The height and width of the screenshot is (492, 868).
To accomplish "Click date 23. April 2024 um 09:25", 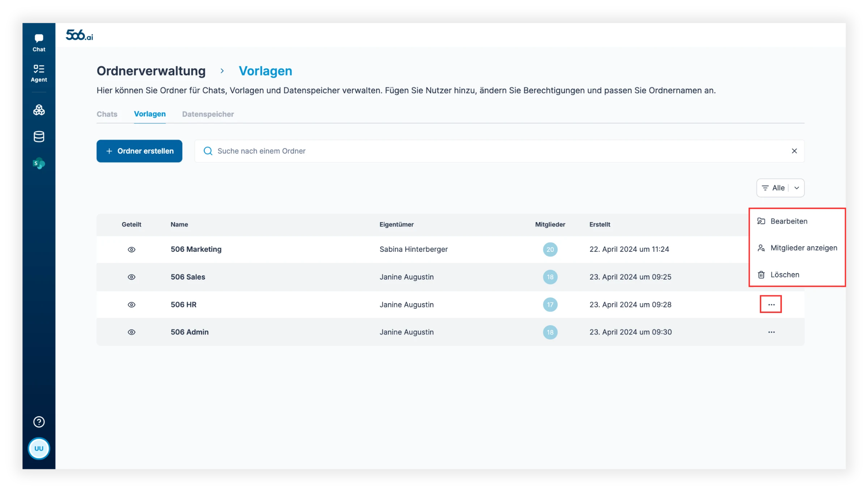I will coord(630,277).
